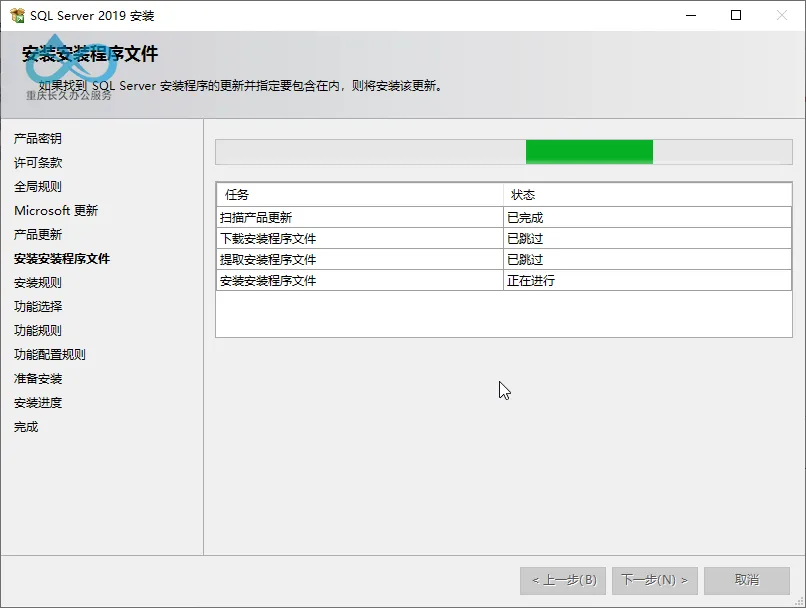Image resolution: width=806 pixels, height=608 pixels.
Task: Select the 安装进度 step in sidebar
Action: [38, 403]
